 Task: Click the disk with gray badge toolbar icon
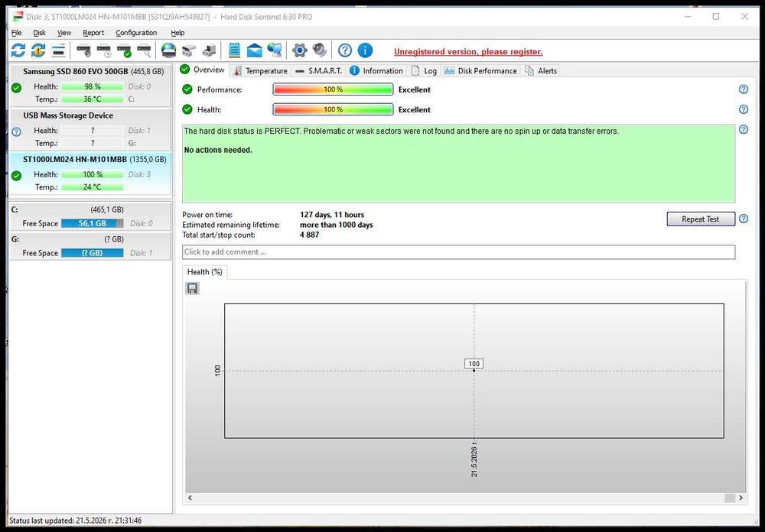pos(84,50)
